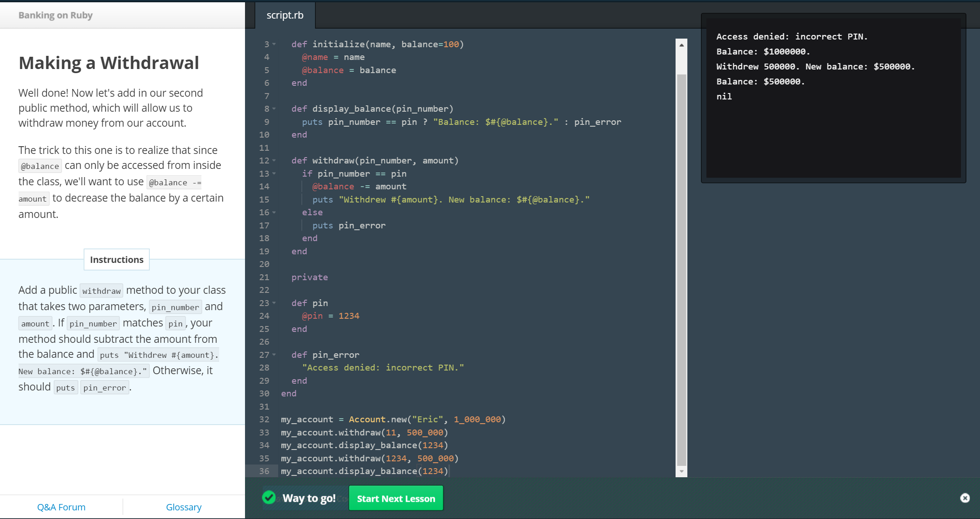Collapse the pin_error method on line 27

point(274,355)
